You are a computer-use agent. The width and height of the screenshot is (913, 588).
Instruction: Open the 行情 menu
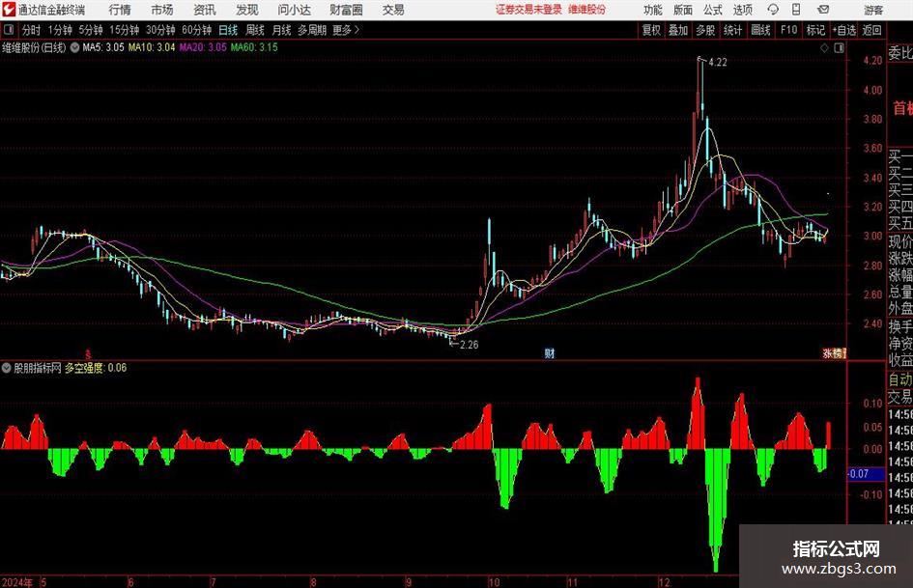pyautogui.click(x=120, y=10)
